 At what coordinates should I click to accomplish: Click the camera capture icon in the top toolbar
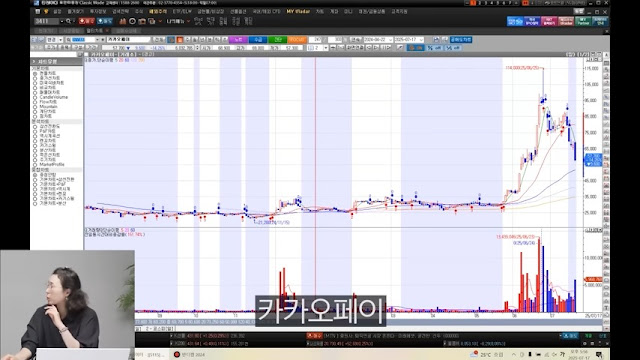[x=142, y=21]
